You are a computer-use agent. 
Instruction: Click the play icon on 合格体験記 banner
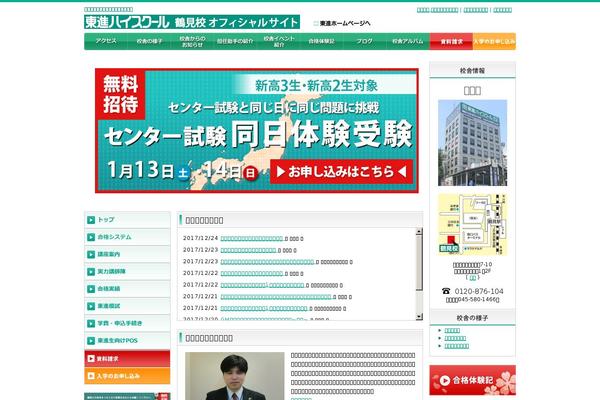tap(445, 380)
